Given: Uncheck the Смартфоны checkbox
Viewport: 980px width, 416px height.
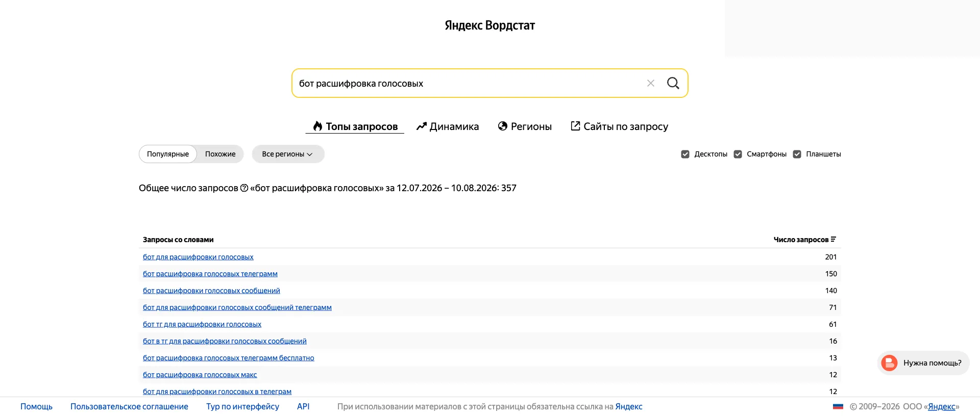Looking at the screenshot, I should [x=738, y=154].
